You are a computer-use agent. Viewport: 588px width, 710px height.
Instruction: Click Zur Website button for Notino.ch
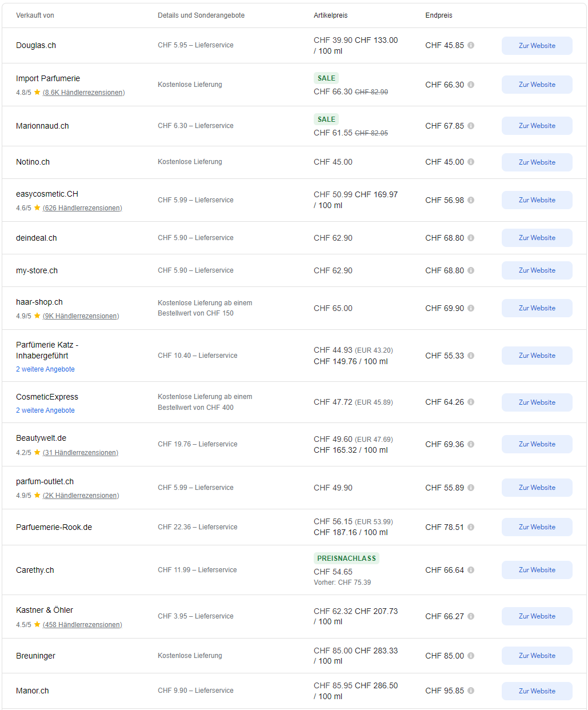click(537, 162)
